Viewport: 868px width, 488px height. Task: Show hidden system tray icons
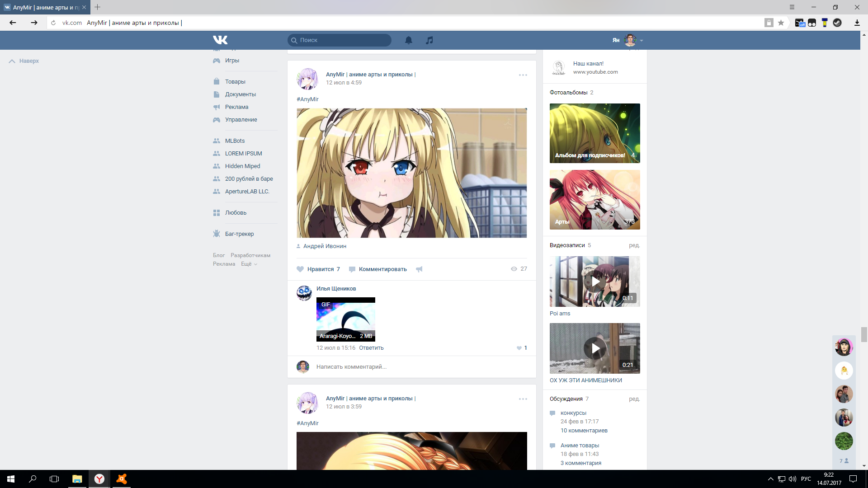pos(770,479)
